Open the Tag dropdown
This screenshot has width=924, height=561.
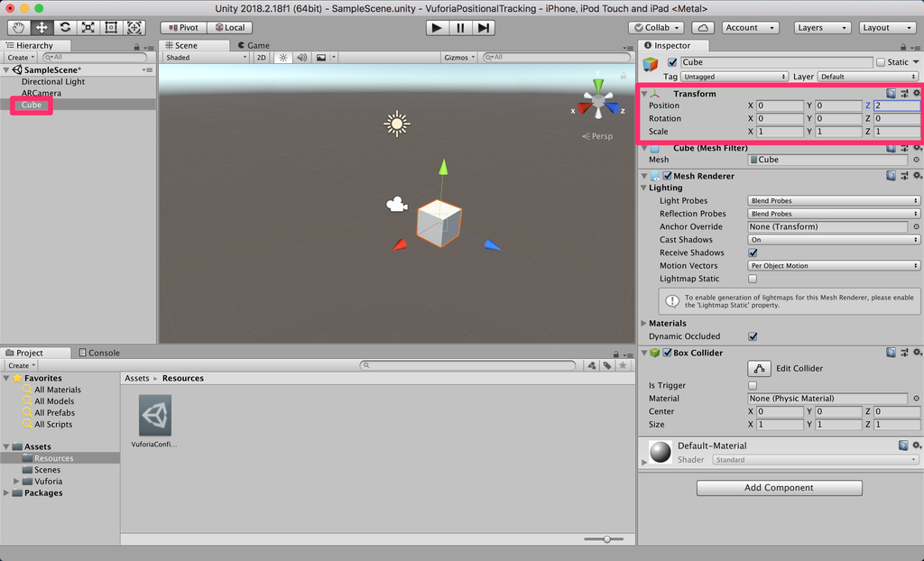pos(735,77)
